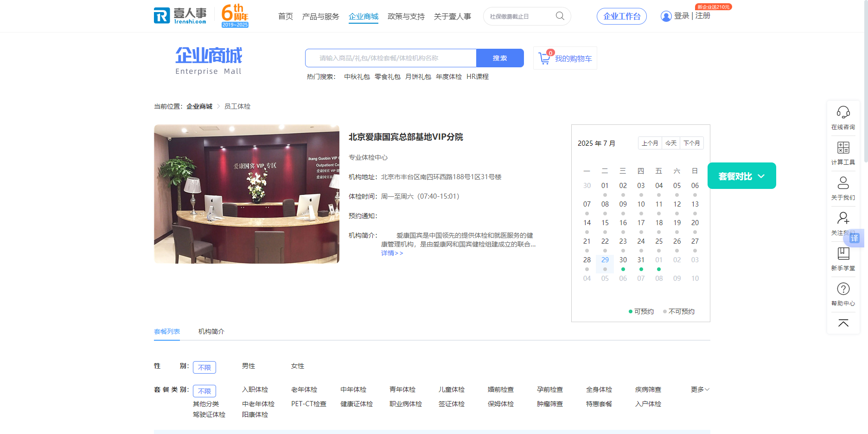Image resolution: width=868 pixels, height=434 pixels.
Task: Open 计算工具 calculator icon
Action: [x=843, y=148]
